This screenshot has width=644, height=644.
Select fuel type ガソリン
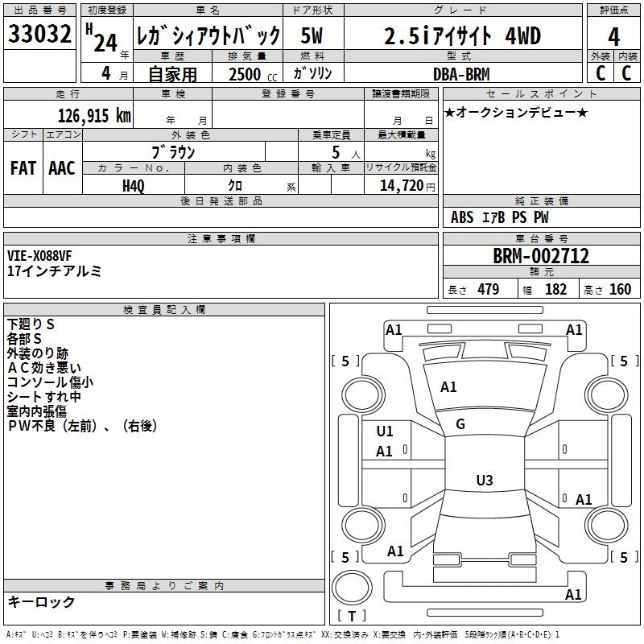pos(312,73)
